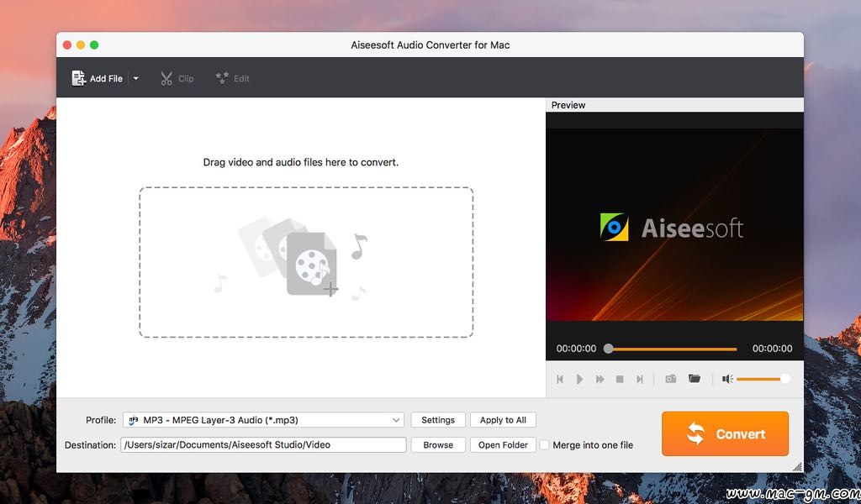The height and width of the screenshot is (504, 861).
Task: Open the Clip tool
Action: [177, 78]
